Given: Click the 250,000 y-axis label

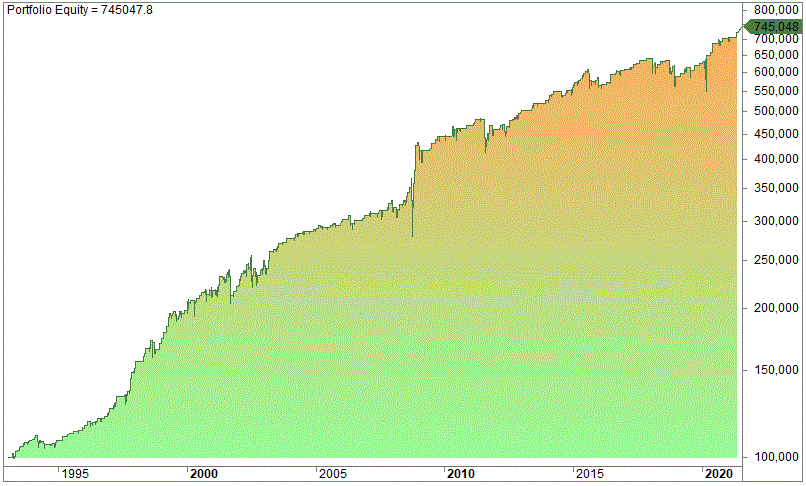Looking at the screenshot, I should click(776, 260).
